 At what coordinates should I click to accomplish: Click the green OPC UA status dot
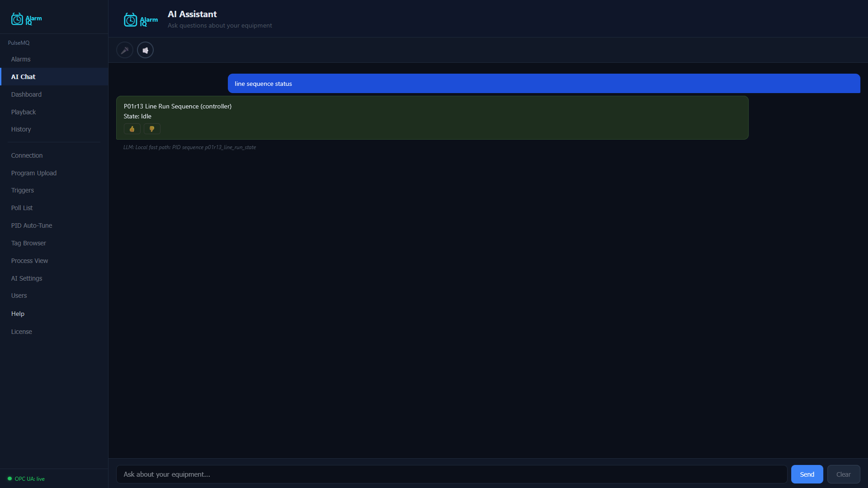click(x=9, y=479)
